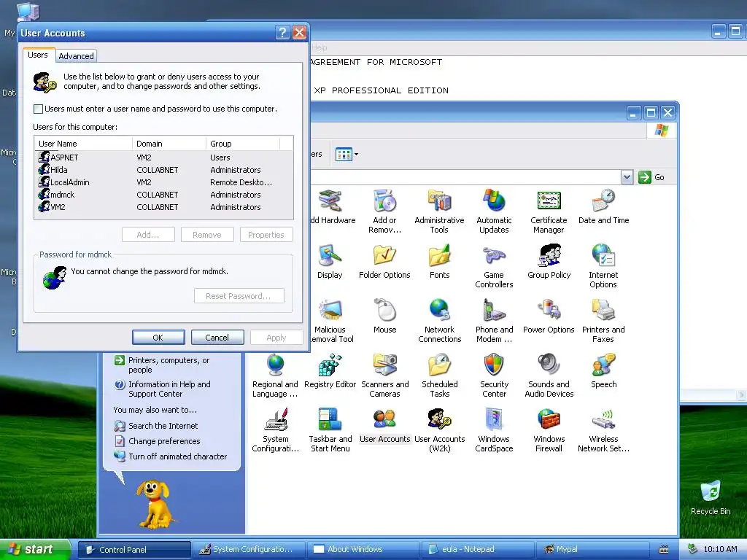747x560 pixels.
Task: Switch to Mypal taskbar button
Action: point(593,549)
